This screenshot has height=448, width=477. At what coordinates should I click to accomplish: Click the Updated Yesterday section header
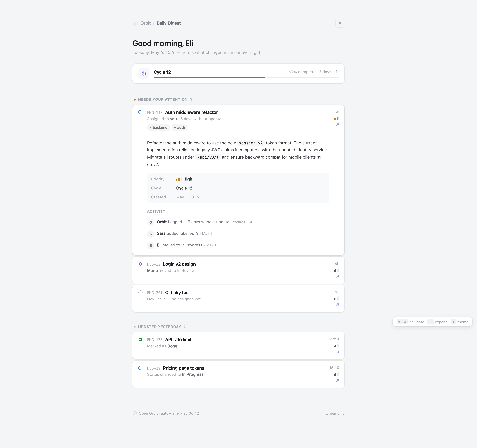(x=159, y=327)
